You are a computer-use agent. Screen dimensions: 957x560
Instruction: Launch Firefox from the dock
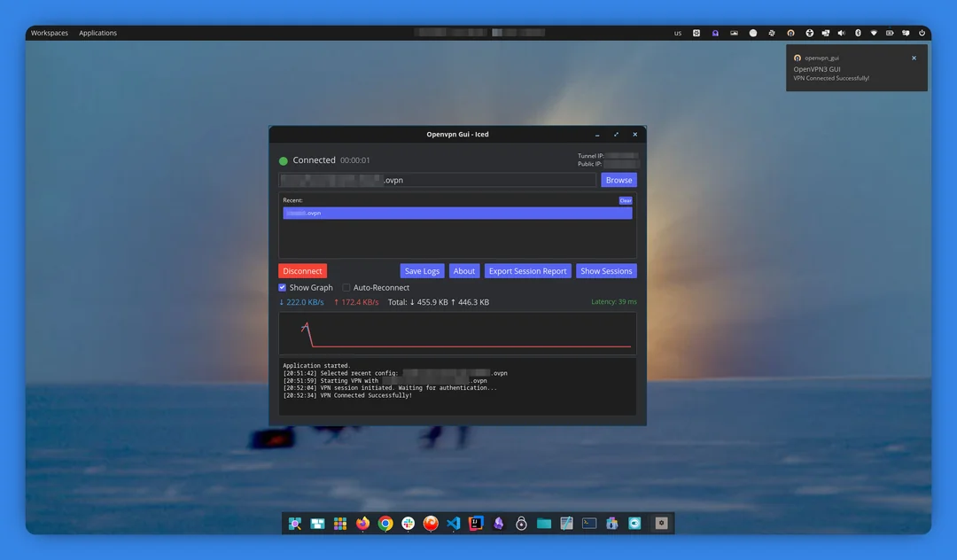click(x=362, y=524)
